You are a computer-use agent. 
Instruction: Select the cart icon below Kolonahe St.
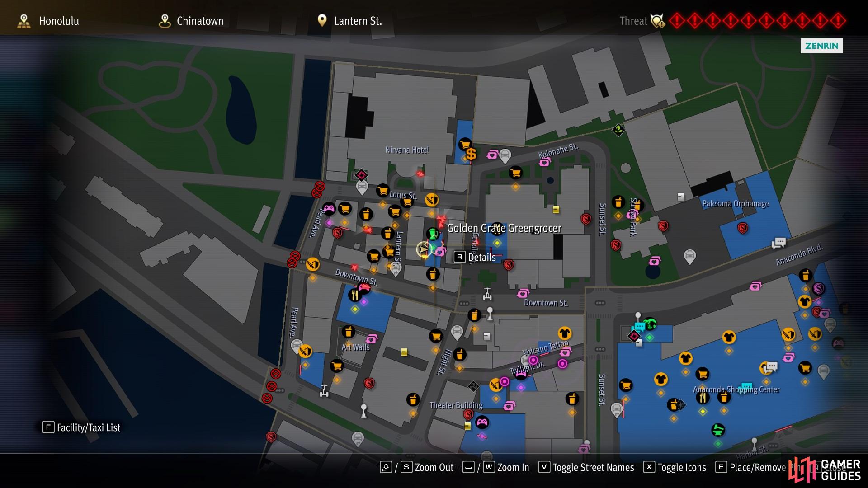515,173
